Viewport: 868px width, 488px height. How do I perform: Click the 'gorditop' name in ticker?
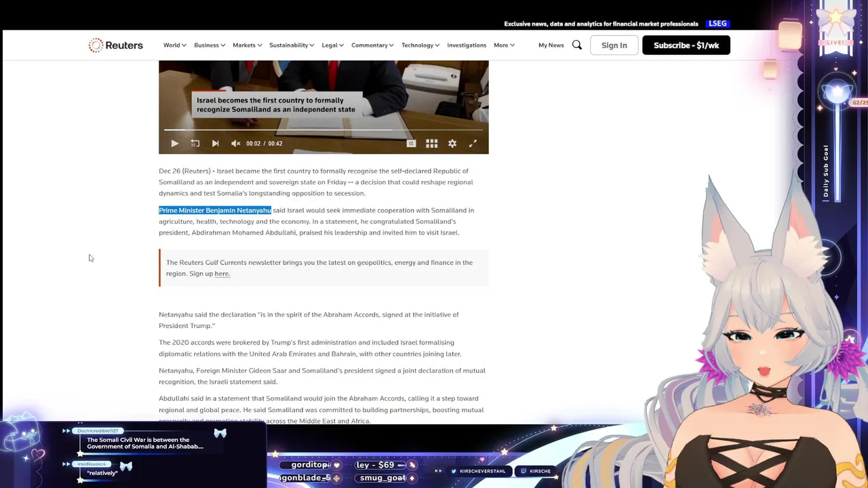click(x=311, y=465)
